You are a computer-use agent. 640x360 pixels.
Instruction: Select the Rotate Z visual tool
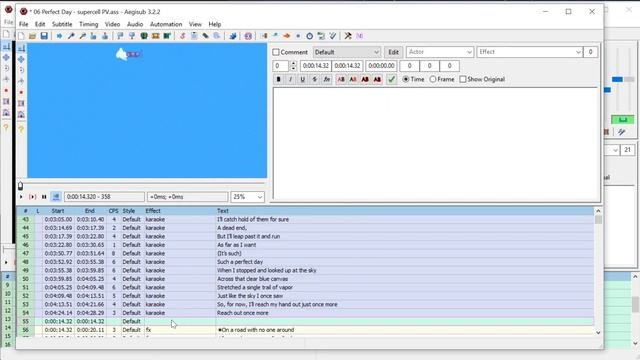click(21, 70)
